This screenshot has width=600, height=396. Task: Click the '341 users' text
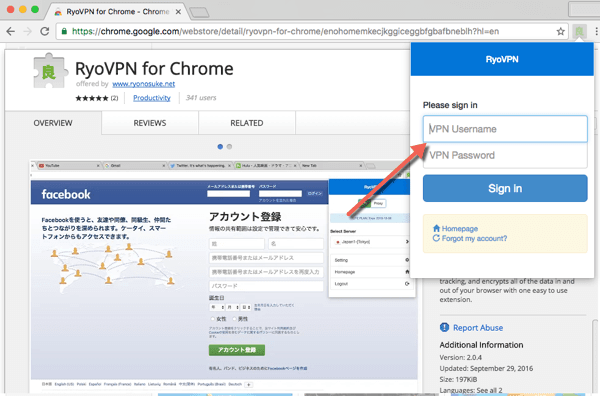click(x=201, y=98)
